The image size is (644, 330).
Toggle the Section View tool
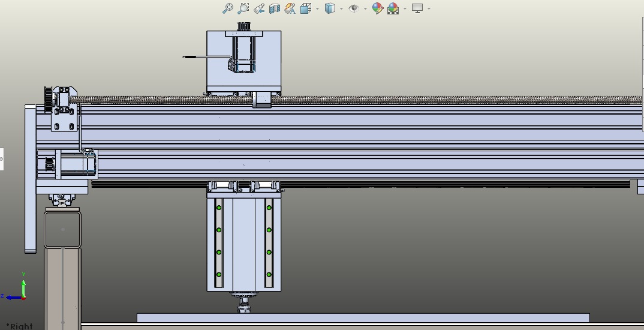275,8
